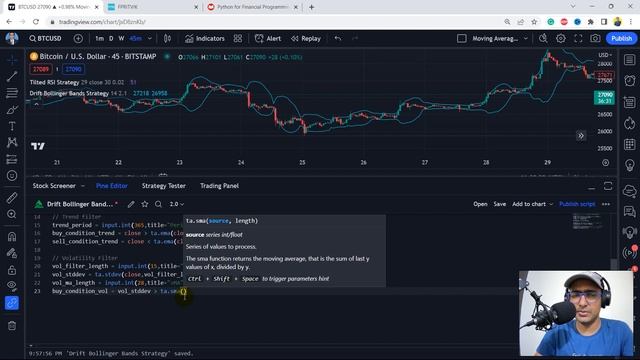The height and width of the screenshot is (360, 640).
Task: Take a chart snapshot with camera icon
Action: click(x=595, y=38)
